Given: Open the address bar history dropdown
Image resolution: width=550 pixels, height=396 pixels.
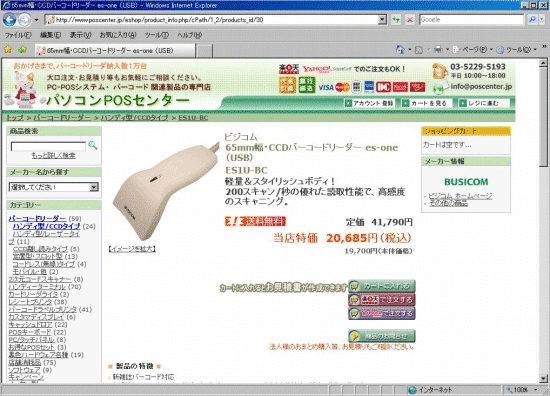Looking at the screenshot, I should point(382,20).
